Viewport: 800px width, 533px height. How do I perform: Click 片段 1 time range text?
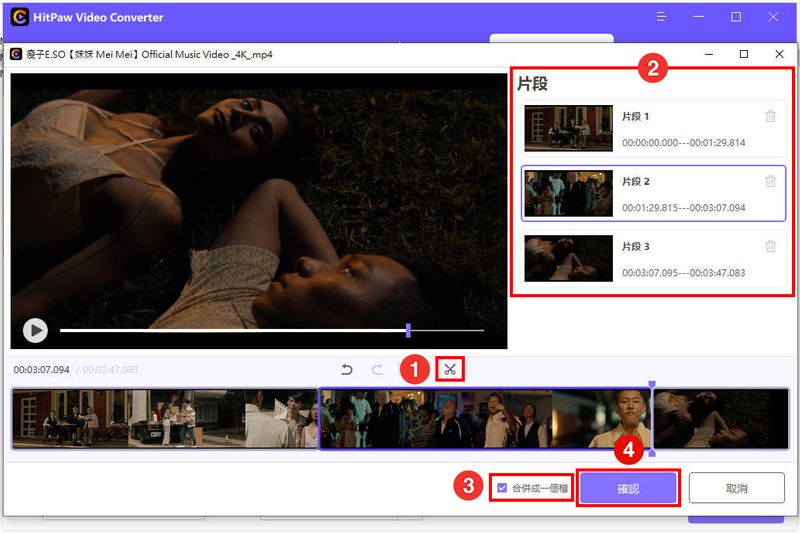683,143
